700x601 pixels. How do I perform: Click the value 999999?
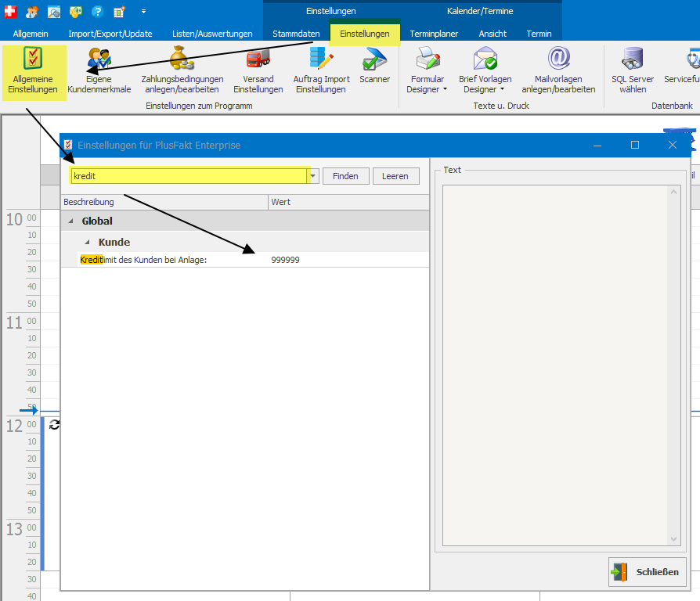285,260
